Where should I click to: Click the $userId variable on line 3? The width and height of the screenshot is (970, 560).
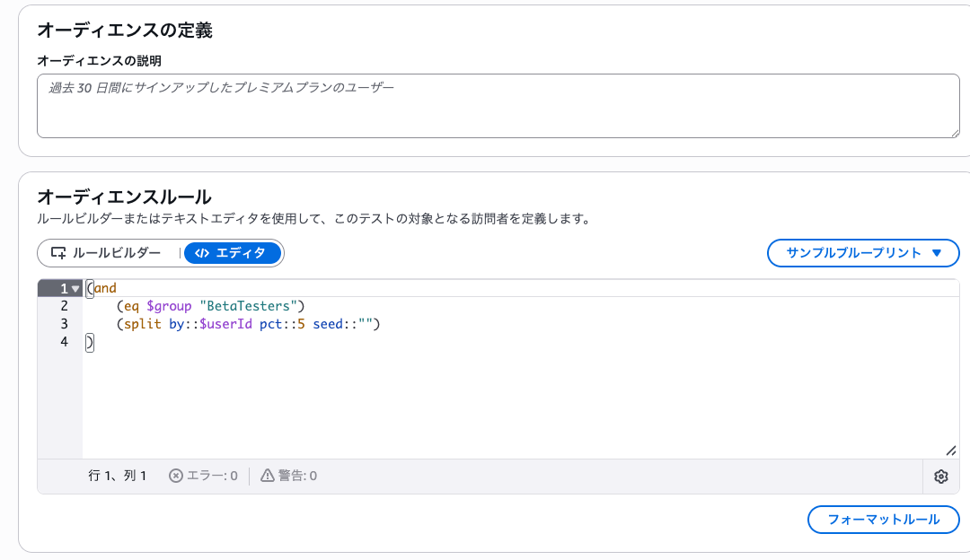pos(225,324)
